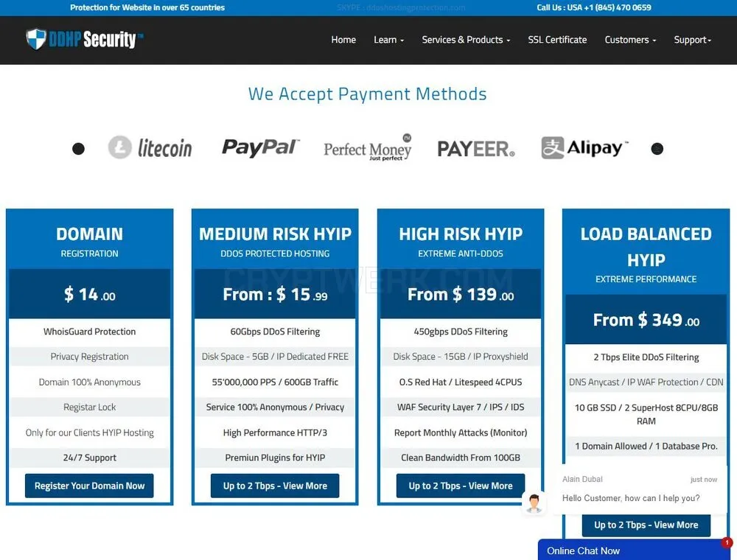Click the 'From : $ 15.99' price
This screenshot has height=560, width=737.
tap(275, 295)
